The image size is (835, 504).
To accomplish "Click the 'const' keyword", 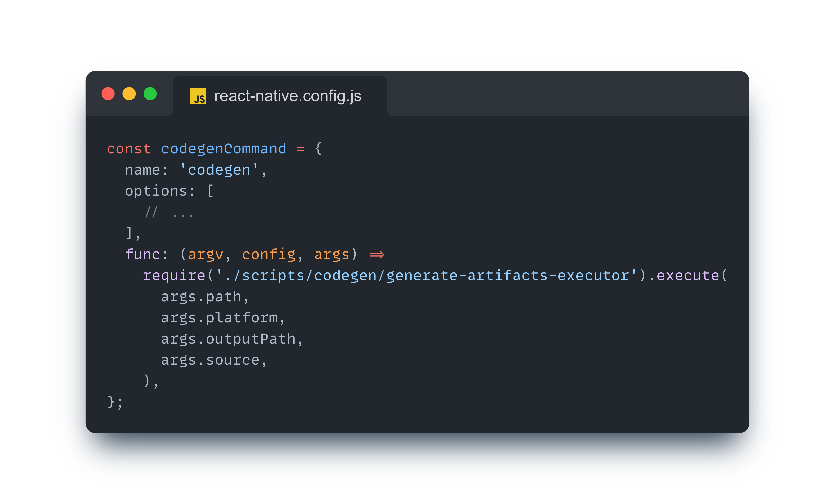I will (129, 149).
